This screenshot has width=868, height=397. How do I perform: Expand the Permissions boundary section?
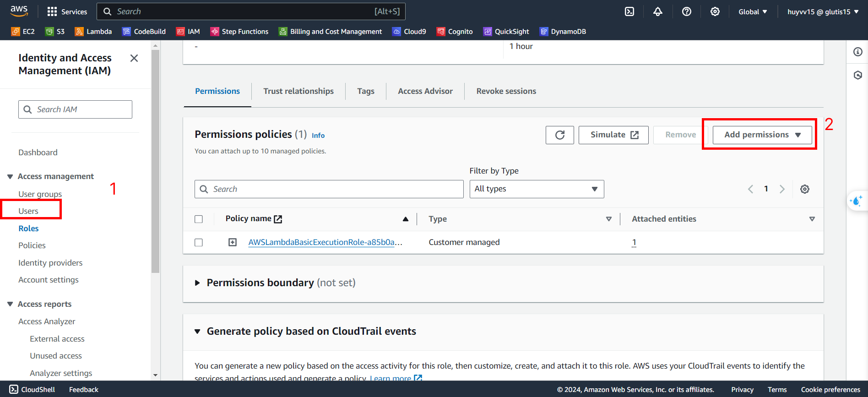(x=197, y=283)
